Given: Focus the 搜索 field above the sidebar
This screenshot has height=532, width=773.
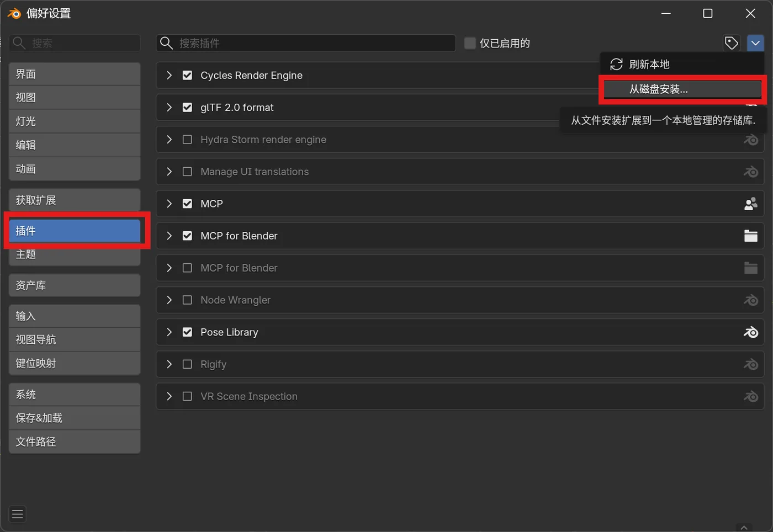Looking at the screenshot, I should click(75, 43).
